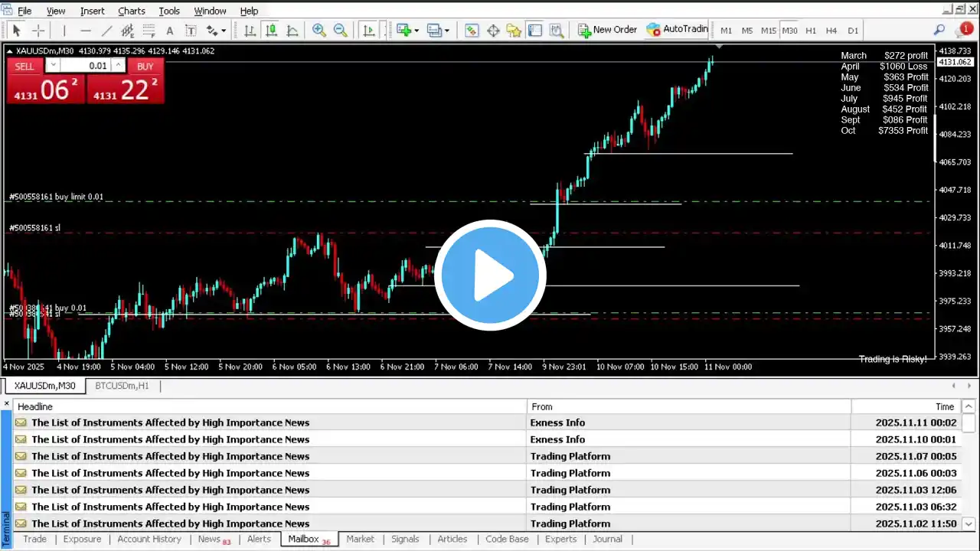This screenshot has height=551, width=980.
Task: Open the News terminal tab
Action: (x=214, y=539)
